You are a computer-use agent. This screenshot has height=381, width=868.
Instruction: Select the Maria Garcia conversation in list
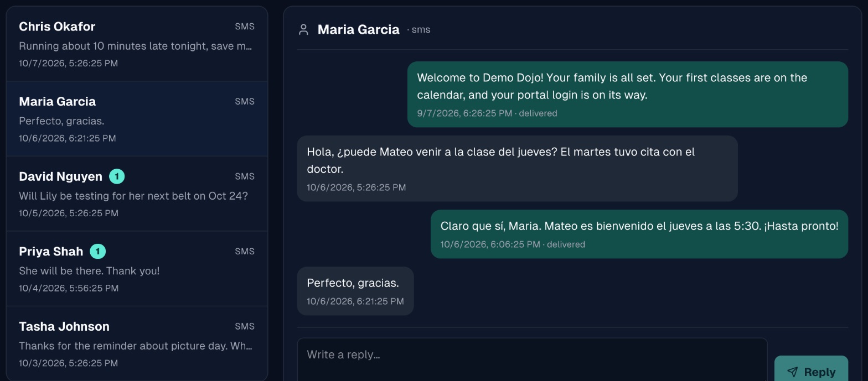coord(137,119)
